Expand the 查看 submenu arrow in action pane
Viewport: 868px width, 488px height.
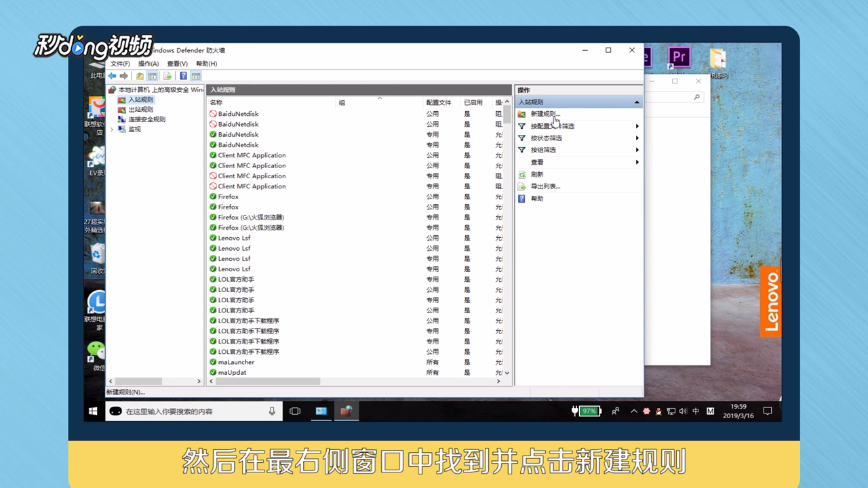point(637,162)
